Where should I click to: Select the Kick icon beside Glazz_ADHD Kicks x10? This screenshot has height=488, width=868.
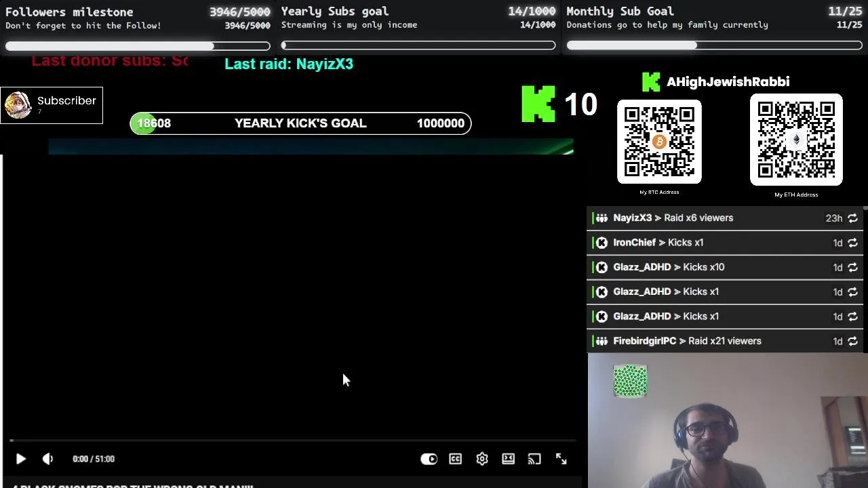pos(601,267)
